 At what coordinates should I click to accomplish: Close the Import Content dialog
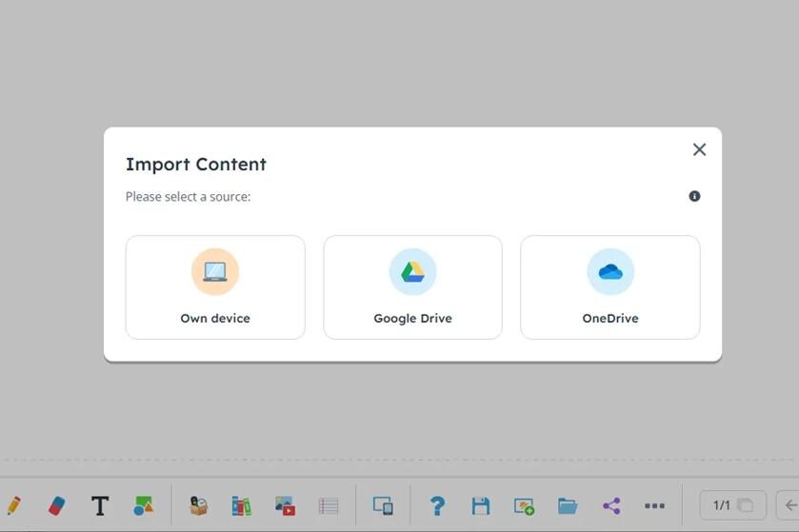click(699, 149)
